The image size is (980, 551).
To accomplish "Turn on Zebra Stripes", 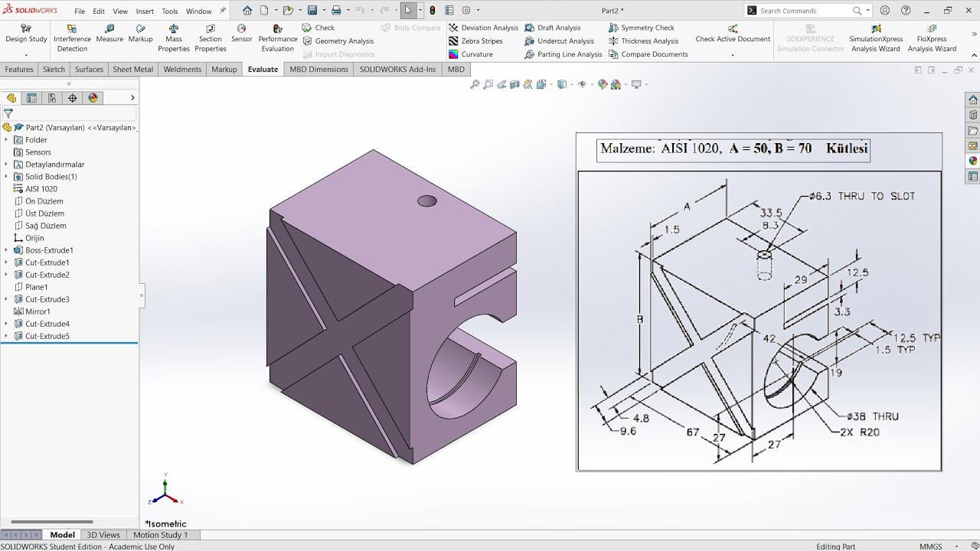I will (x=475, y=41).
